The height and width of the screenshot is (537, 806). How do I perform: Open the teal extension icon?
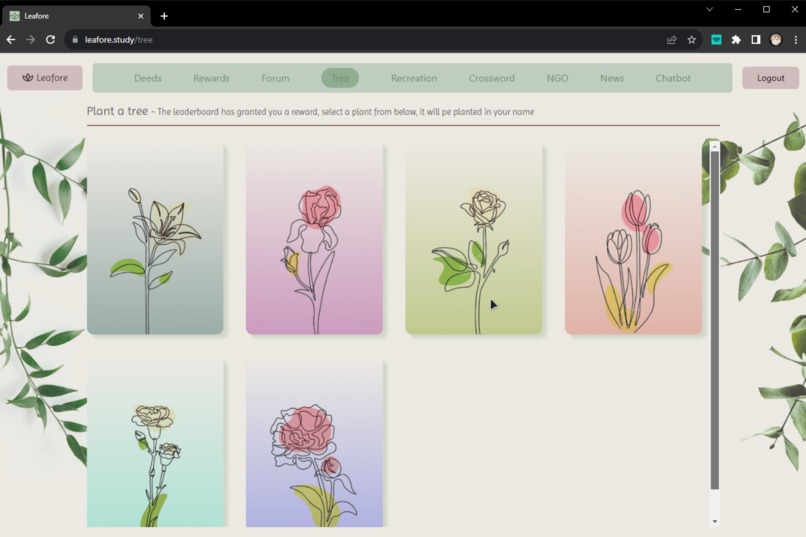click(716, 40)
